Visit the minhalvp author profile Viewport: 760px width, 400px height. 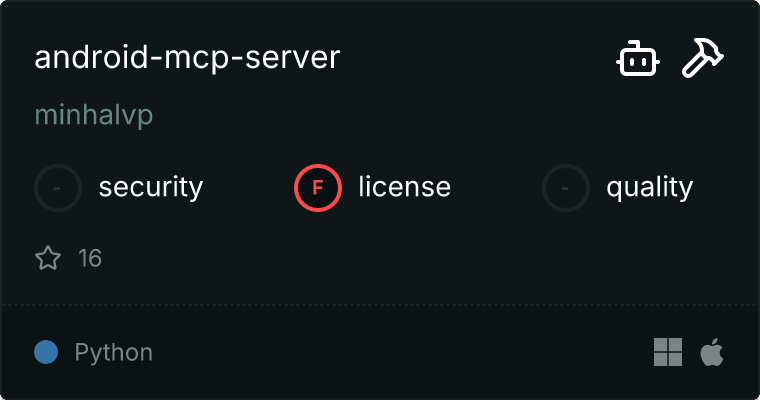pyautogui.click(x=94, y=115)
